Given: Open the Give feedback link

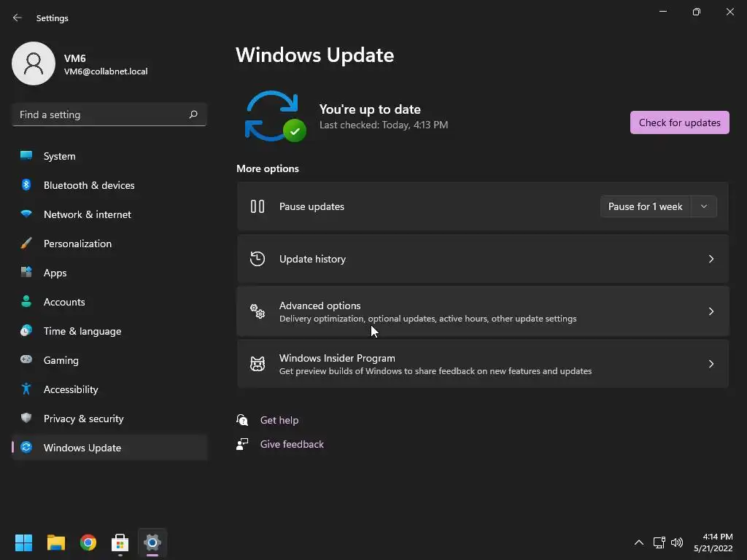Looking at the screenshot, I should (x=292, y=444).
